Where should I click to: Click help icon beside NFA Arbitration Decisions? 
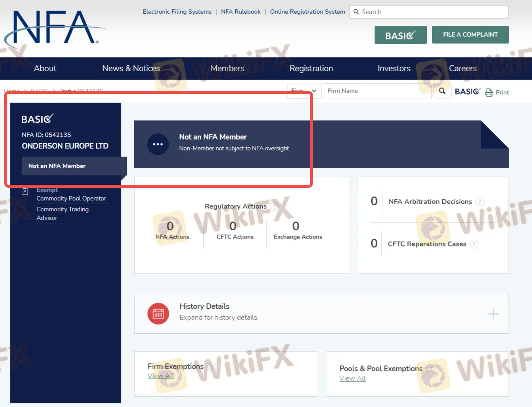[x=479, y=202]
